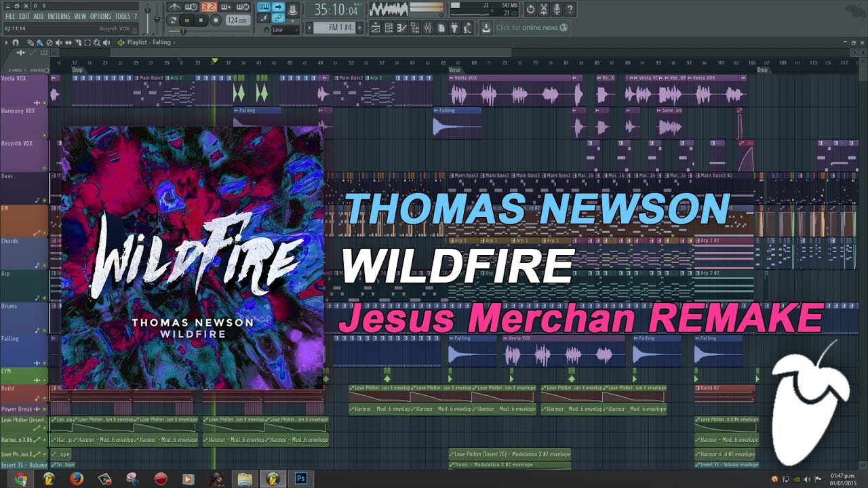Open the OPTIONS menu
The width and height of the screenshot is (868, 488).
point(100,16)
